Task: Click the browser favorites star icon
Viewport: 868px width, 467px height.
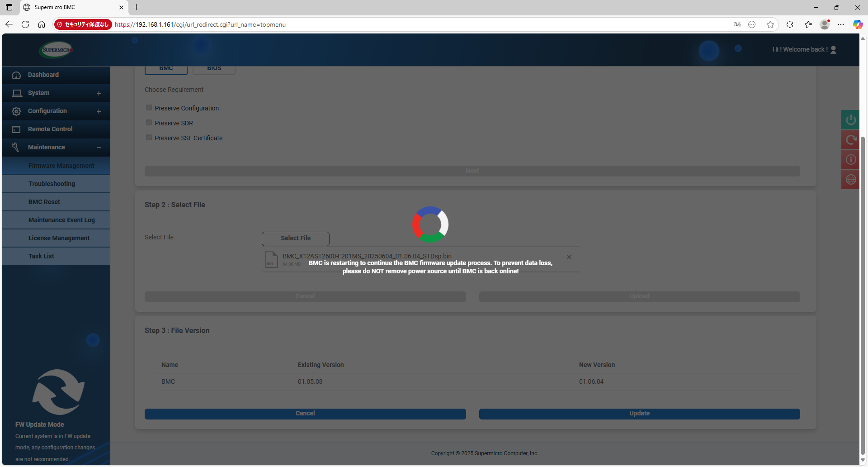Action: [770, 24]
